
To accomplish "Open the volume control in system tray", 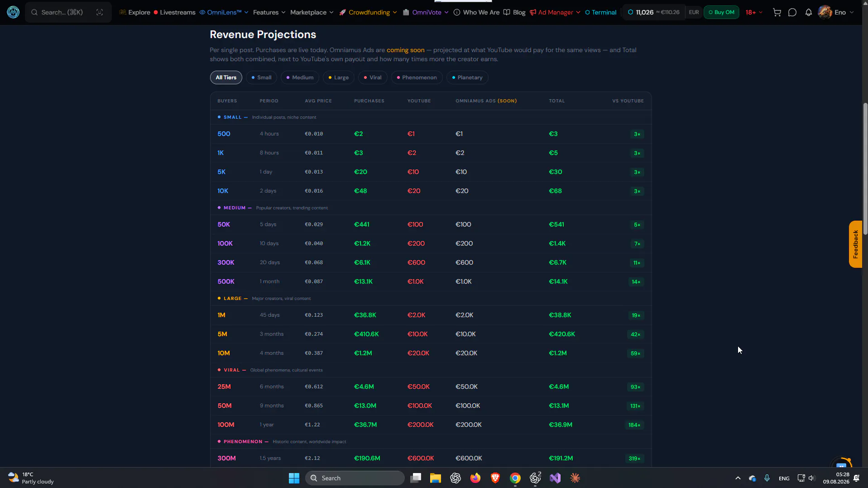I will 811,478.
